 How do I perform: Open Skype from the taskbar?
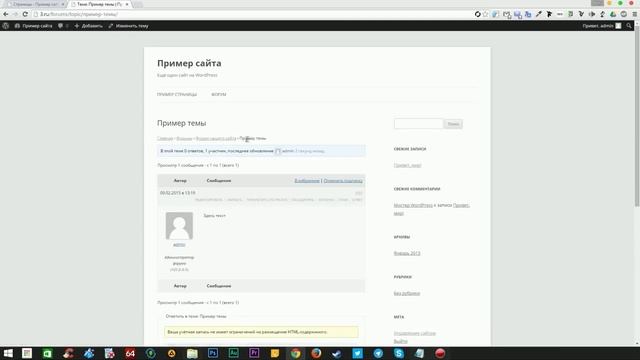[399, 353]
